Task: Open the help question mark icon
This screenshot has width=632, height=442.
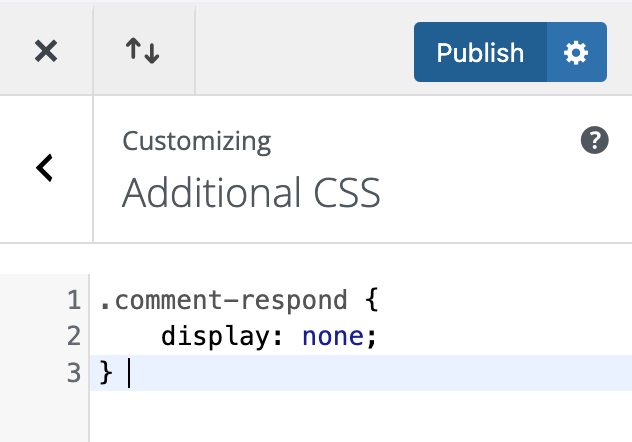Action: 594,141
